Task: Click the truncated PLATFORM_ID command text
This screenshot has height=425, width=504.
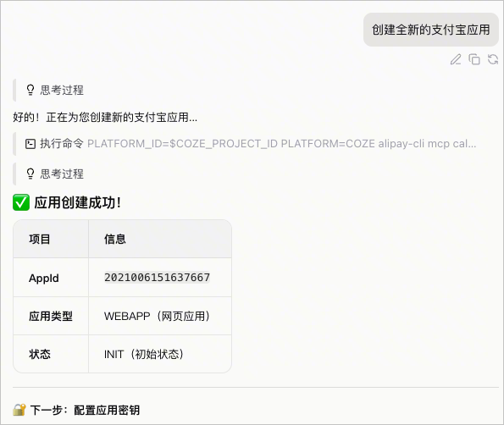Action: pos(281,144)
